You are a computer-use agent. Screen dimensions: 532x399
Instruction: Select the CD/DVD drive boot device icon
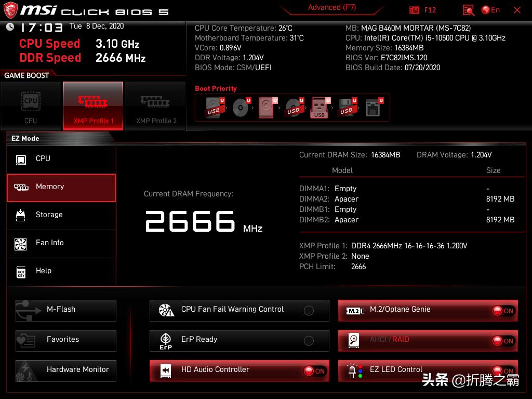(242, 108)
